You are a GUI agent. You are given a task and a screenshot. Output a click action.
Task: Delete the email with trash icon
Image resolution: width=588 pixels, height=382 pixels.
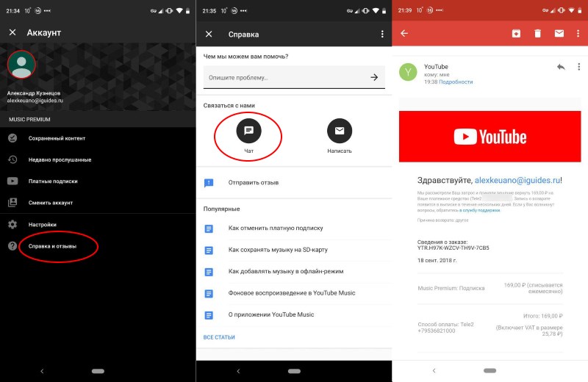pyautogui.click(x=537, y=33)
